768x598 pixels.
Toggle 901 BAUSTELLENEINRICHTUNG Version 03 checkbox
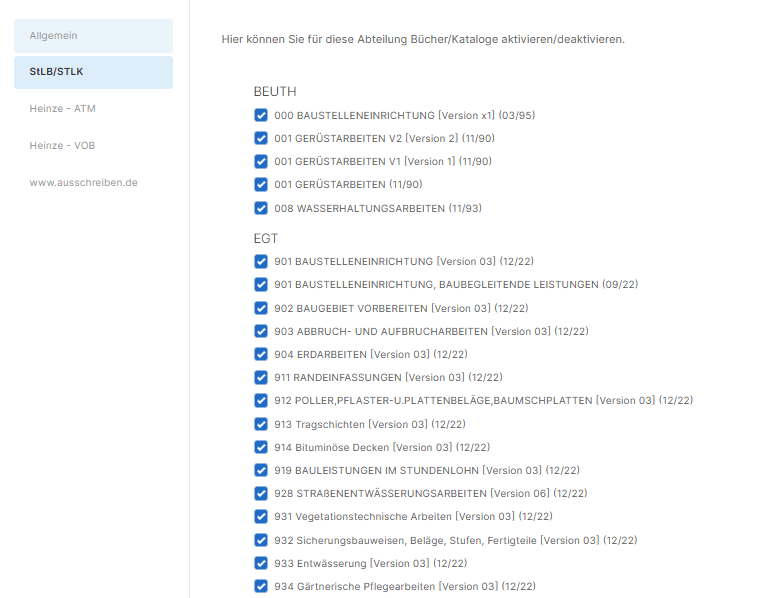click(x=261, y=261)
